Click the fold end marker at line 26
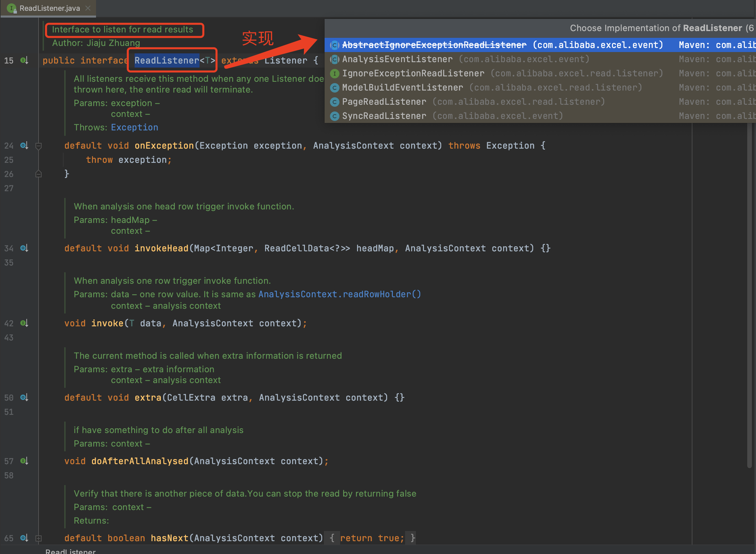 click(39, 174)
